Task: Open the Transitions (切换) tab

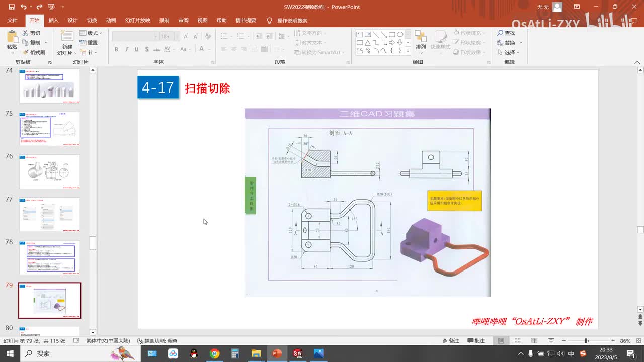Action: [92, 21]
